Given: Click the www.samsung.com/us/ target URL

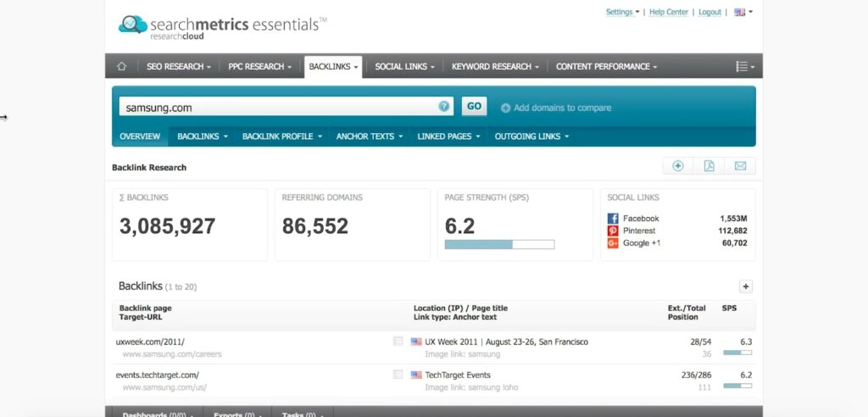Looking at the screenshot, I should [164, 387].
